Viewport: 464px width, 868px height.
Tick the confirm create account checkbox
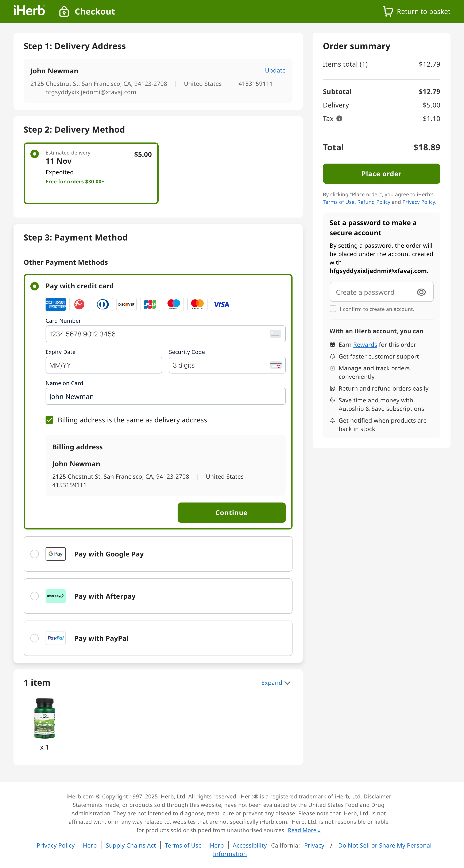click(333, 309)
